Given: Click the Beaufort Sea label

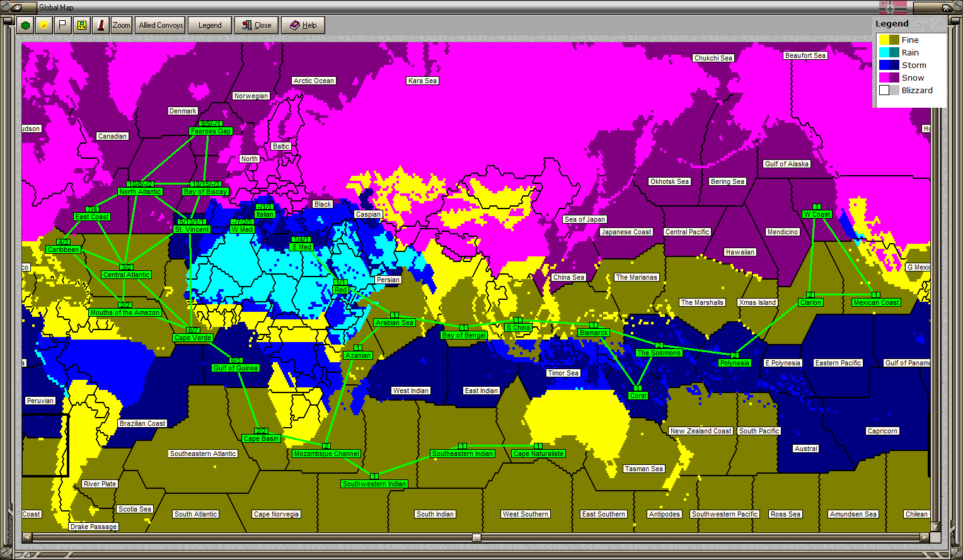Looking at the screenshot, I should [805, 55].
